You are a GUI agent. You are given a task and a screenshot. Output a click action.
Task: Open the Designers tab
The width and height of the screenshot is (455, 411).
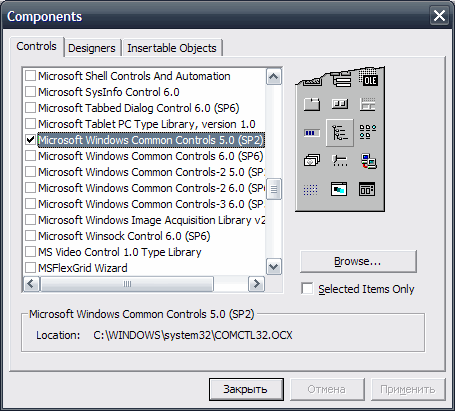point(92,48)
